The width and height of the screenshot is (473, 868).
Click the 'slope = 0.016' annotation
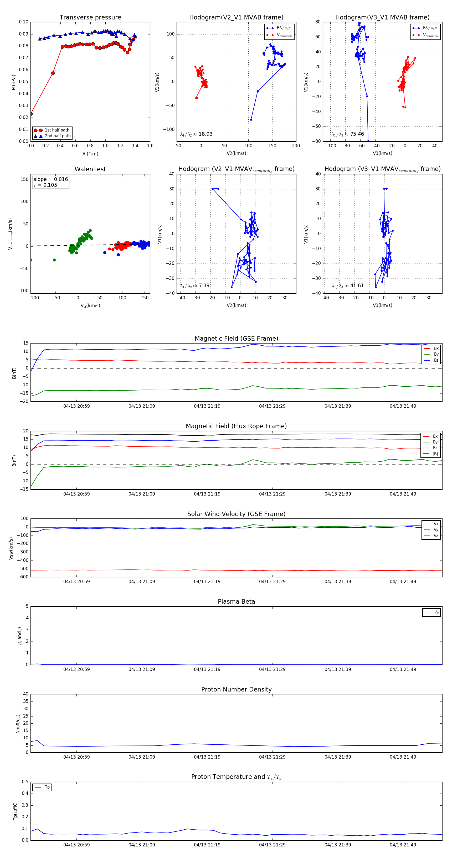51,179
